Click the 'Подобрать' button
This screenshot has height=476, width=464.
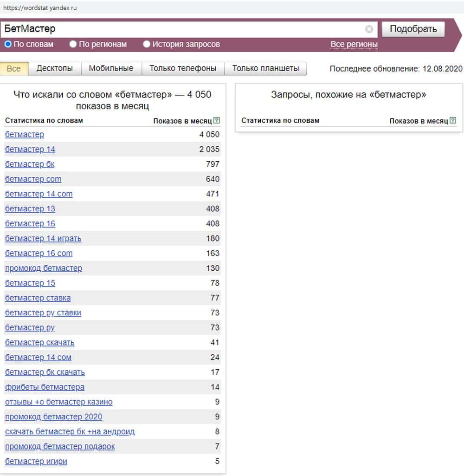(x=413, y=29)
